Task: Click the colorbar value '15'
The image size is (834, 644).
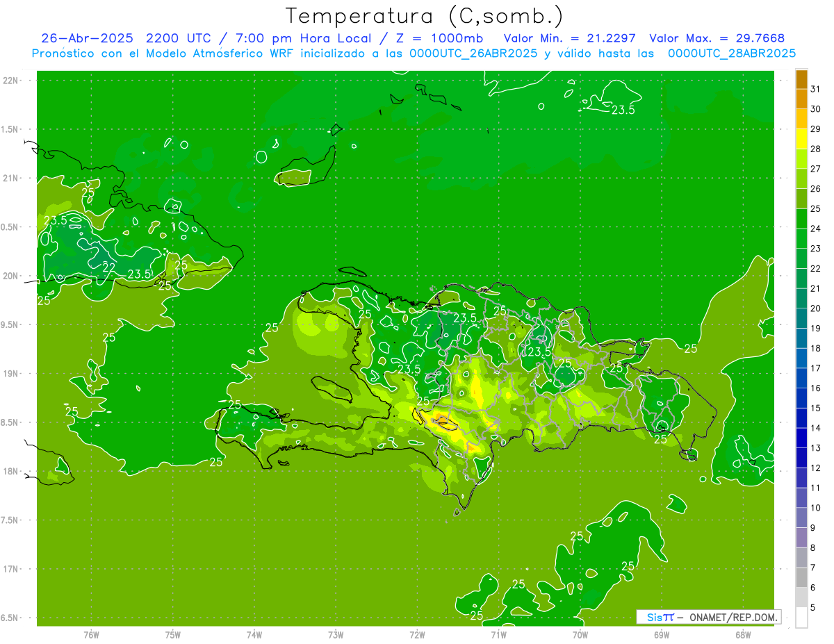Action: coord(816,408)
